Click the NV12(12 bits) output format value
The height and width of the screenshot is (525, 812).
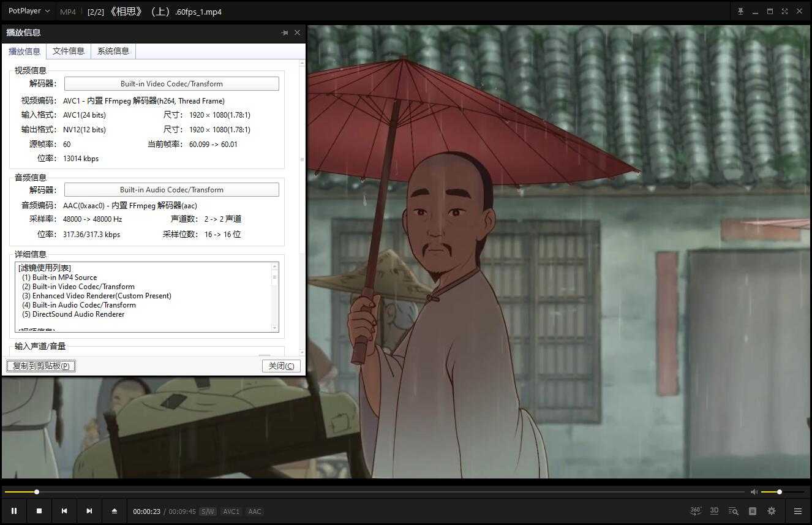point(85,130)
